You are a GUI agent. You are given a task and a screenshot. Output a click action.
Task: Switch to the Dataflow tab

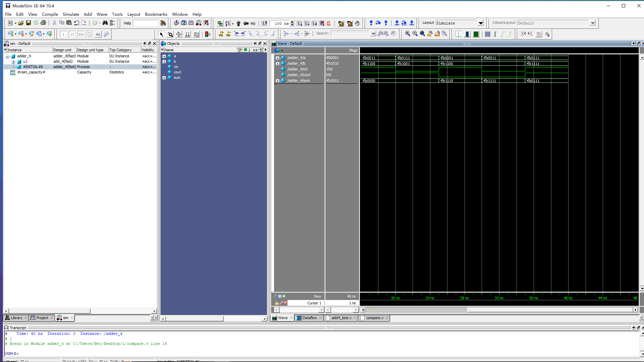309,318
